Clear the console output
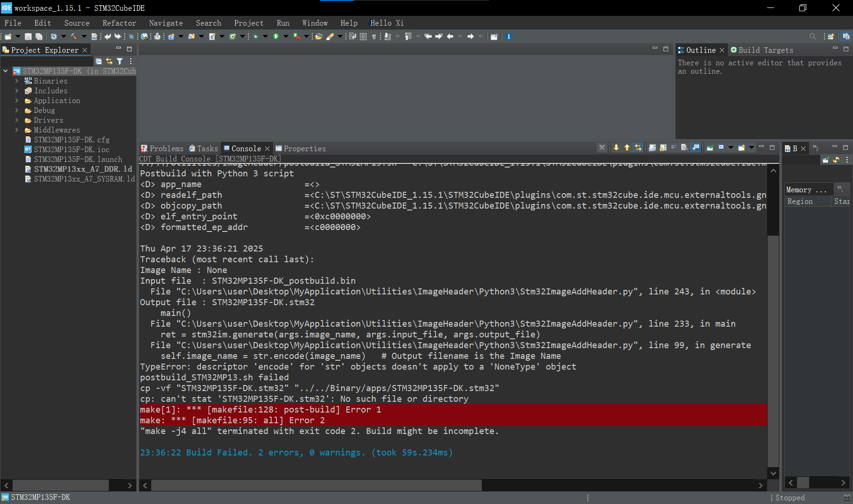The width and height of the screenshot is (853, 504). tap(684, 147)
